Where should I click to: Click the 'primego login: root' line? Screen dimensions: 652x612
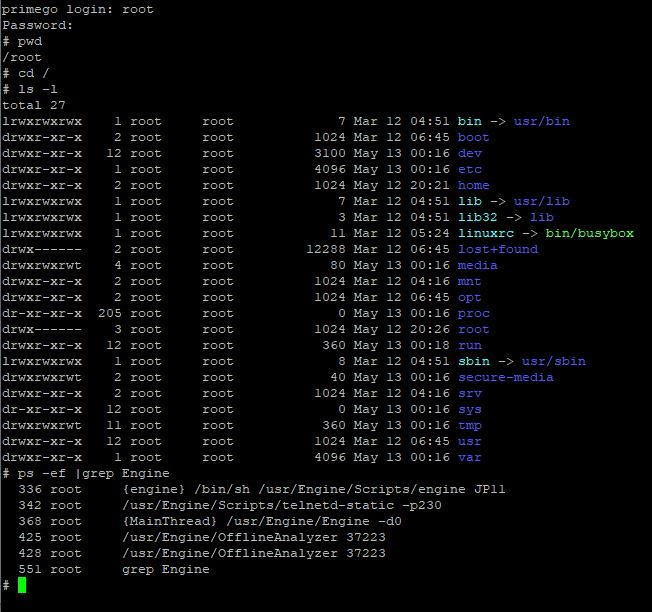point(78,9)
